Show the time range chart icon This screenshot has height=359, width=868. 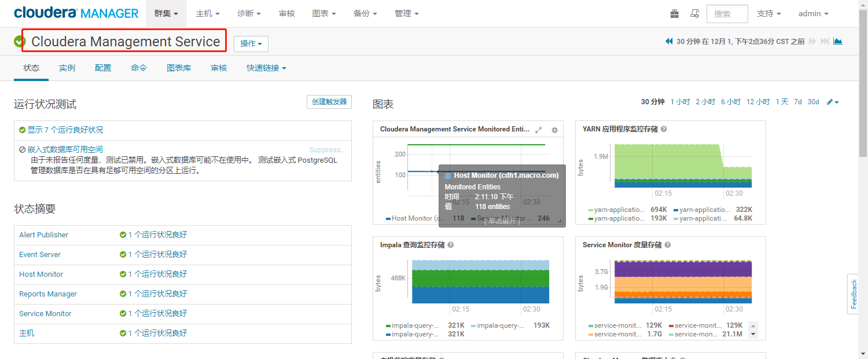[x=838, y=42]
